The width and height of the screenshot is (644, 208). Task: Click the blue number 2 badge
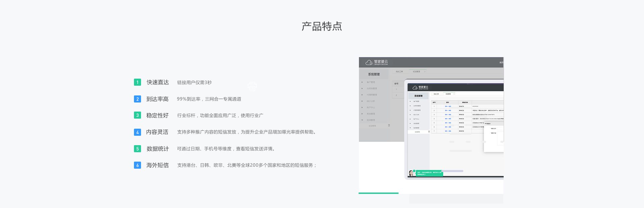tap(137, 99)
